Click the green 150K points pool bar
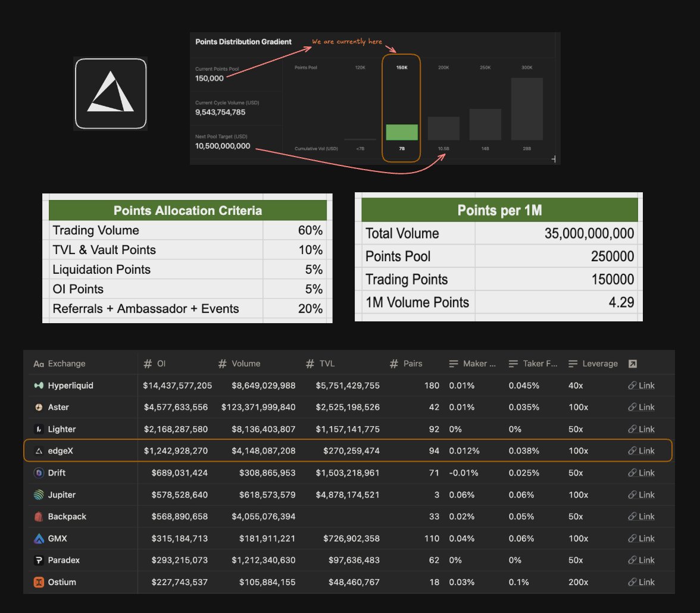 pyautogui.click(x=402, y=132)
